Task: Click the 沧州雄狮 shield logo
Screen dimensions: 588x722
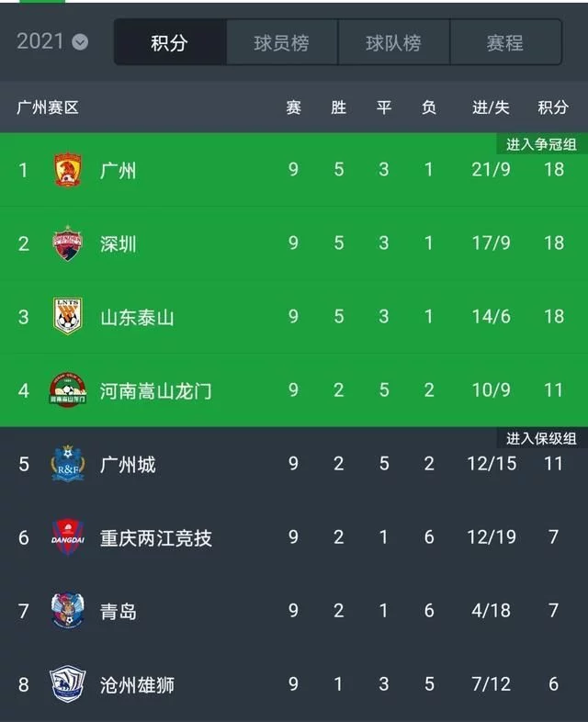Action: (68, 684)
